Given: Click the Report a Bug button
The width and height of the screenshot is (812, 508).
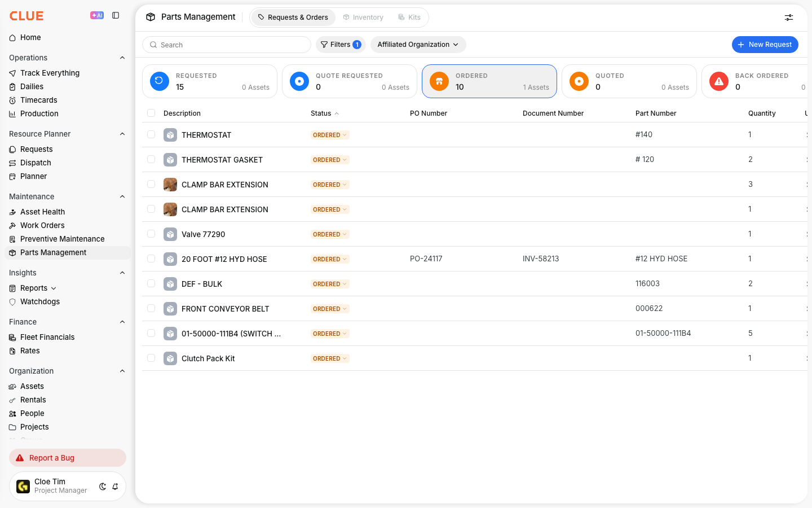Looking at the screenshot, I should click(x=68, y=458).
